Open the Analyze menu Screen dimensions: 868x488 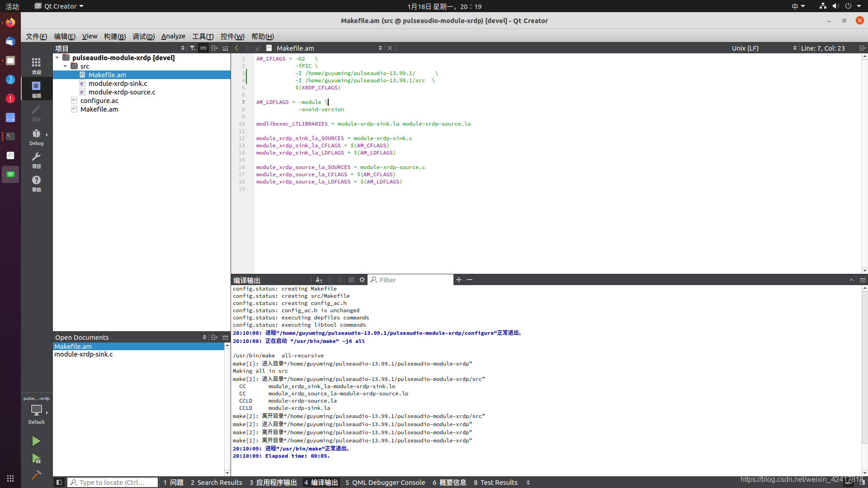(173, 36)
